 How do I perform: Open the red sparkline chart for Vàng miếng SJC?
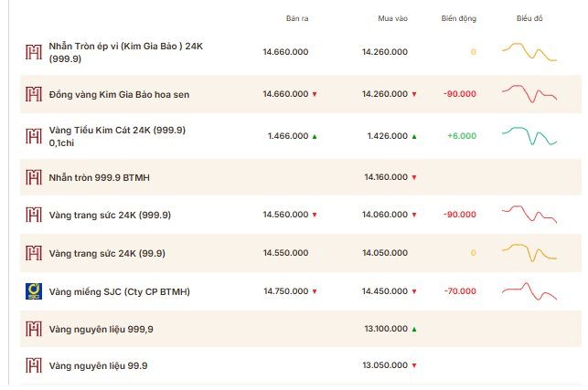[x=529, y=291]
